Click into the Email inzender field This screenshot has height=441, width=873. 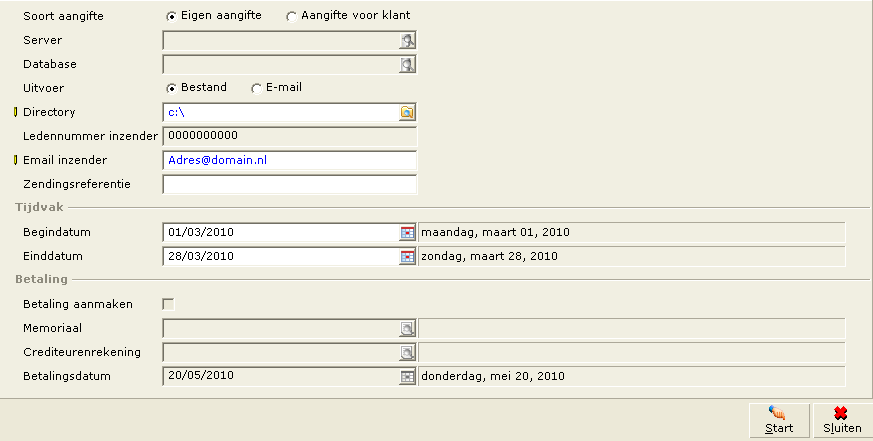pos(290,160)
